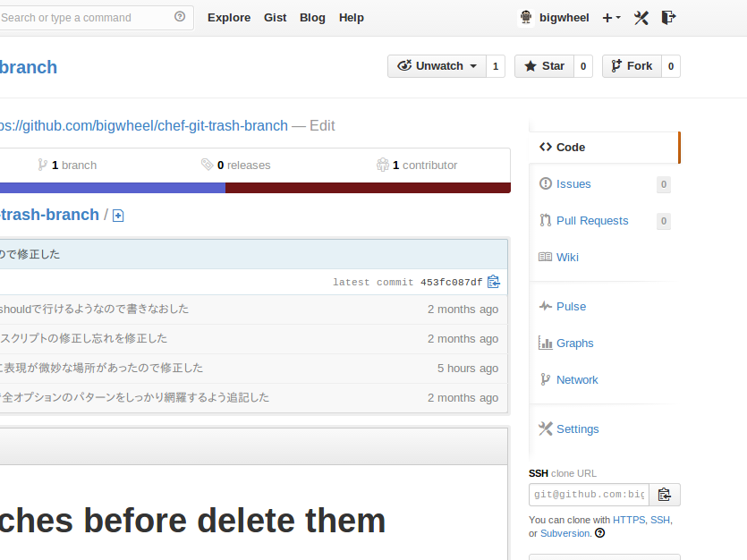Open the Gist menu item
Screen dimensions: 747x560
[x=275, y=18]
